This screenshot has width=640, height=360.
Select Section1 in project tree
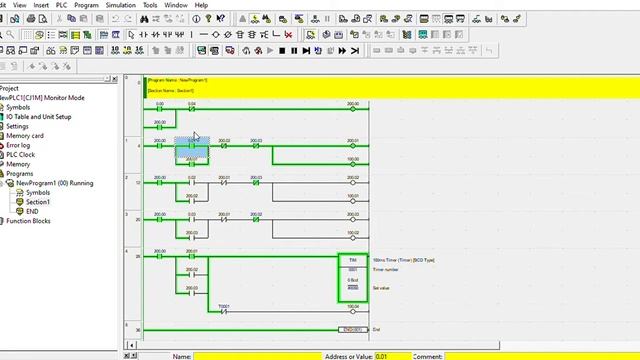(x=38, y=202)
